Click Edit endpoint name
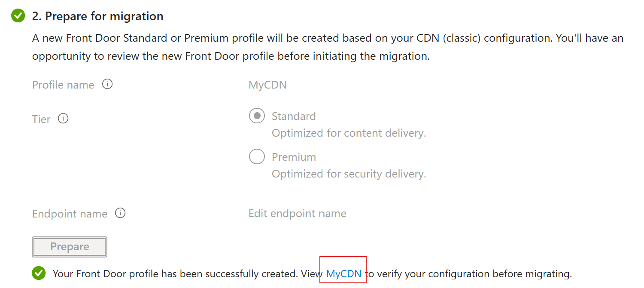 pyautogui.click(x=297, y=213)
